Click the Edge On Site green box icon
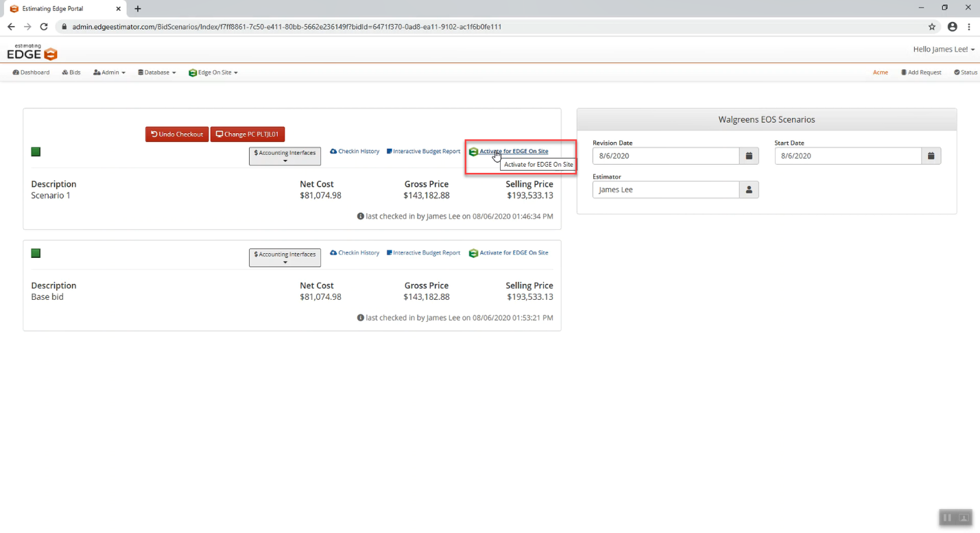Image resolution: width=980 pixels, height=533 pixels. point(192,72)
